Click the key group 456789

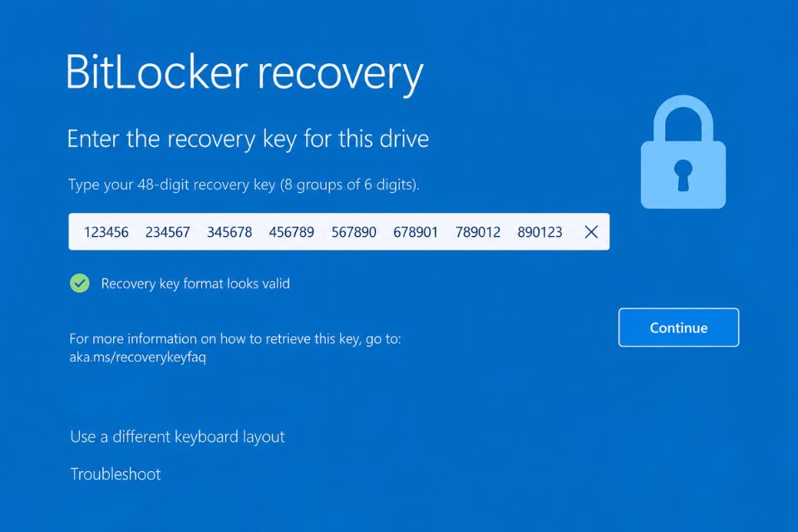[292, 232]
